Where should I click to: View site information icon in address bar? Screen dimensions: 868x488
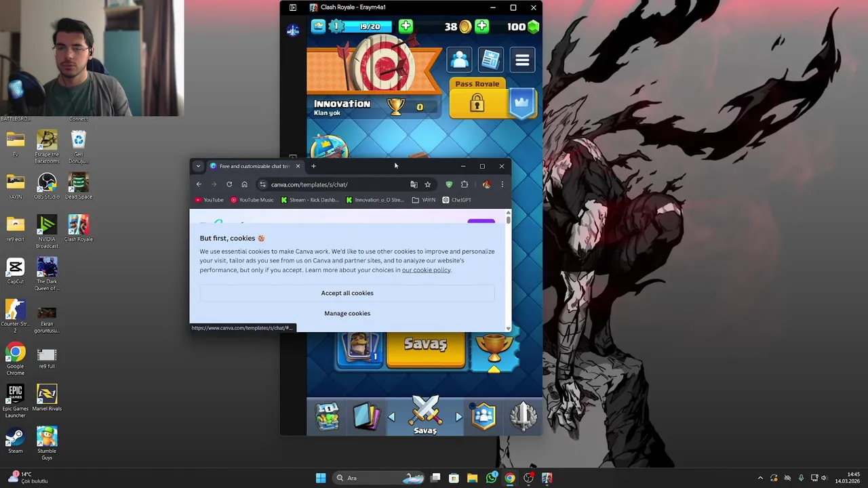pos(263,184)
